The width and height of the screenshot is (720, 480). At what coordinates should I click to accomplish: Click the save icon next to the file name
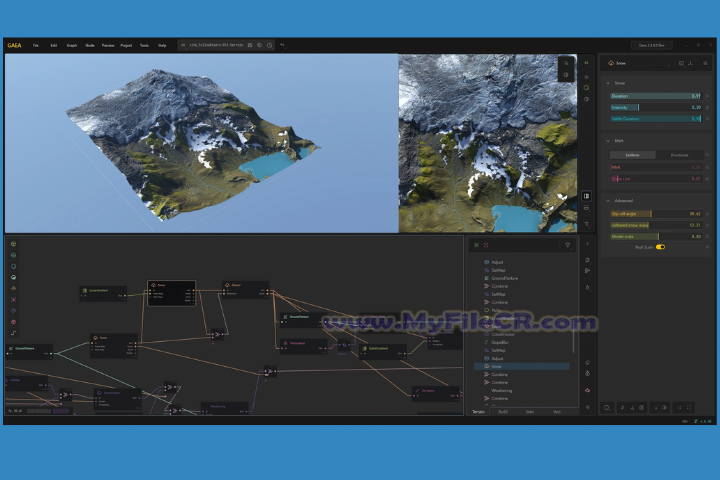tap(249, 45)
